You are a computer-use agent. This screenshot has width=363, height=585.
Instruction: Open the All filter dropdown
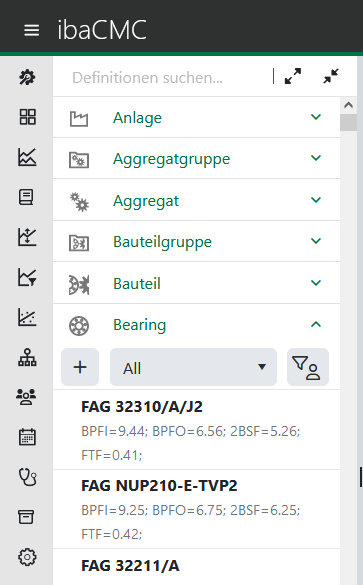pyautogui.click(x=193, y=367)
